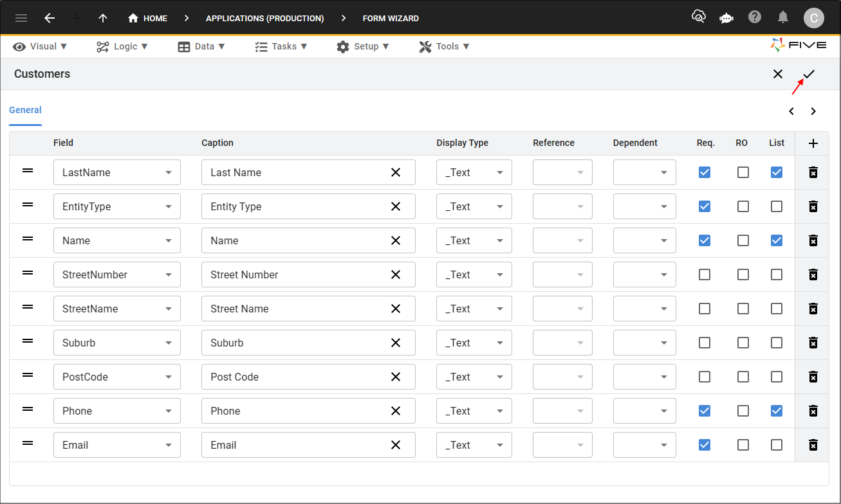Open the Setup menu
This screenshot has height=504, width=841.
[x=363, y=46]
